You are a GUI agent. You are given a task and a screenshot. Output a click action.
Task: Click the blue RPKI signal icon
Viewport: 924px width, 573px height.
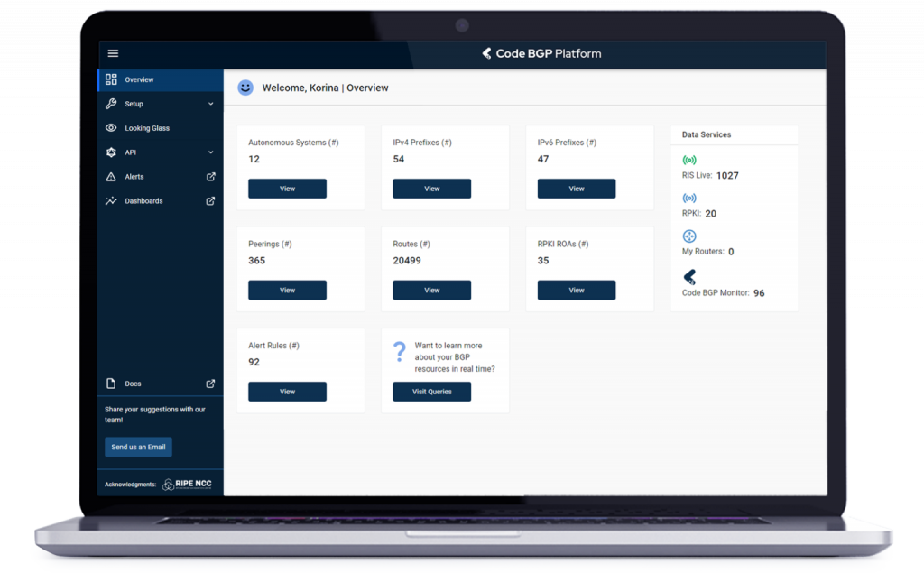(688, 199)
